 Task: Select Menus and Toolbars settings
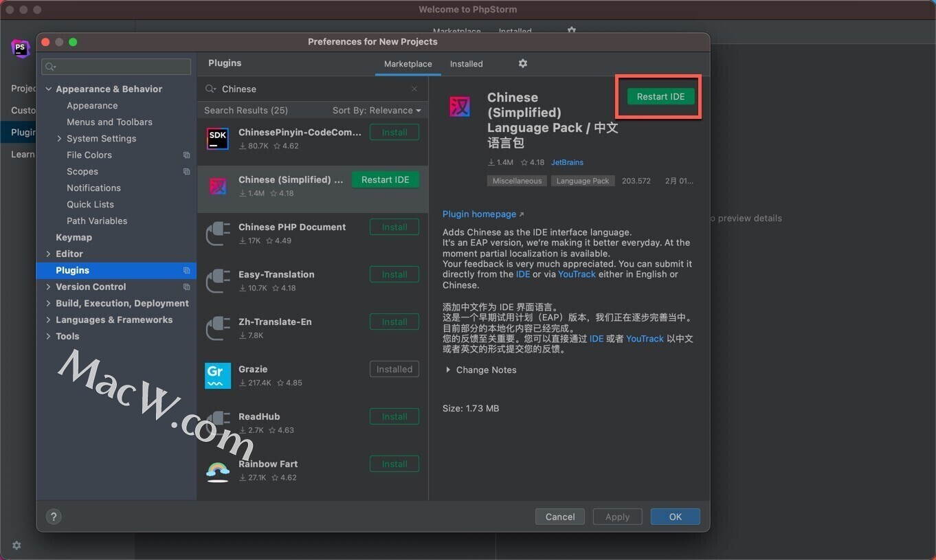coord(109,122)
